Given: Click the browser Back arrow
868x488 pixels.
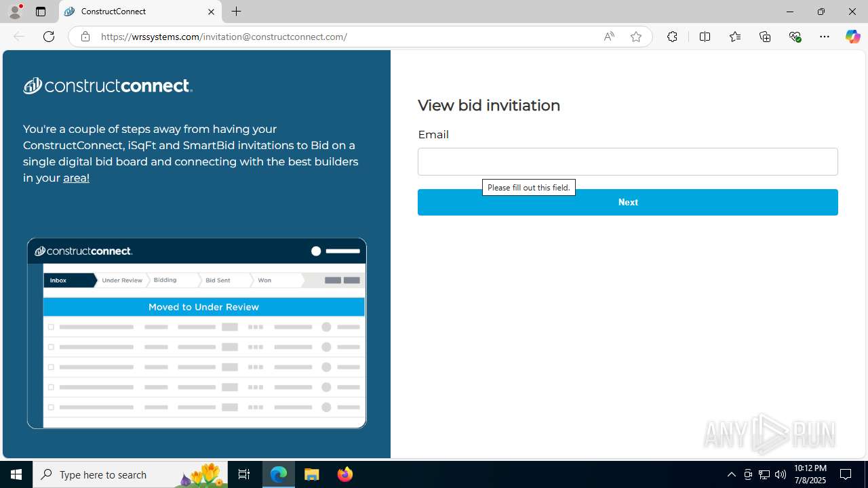Looking at the screenshot, I should tap(19, 37).
